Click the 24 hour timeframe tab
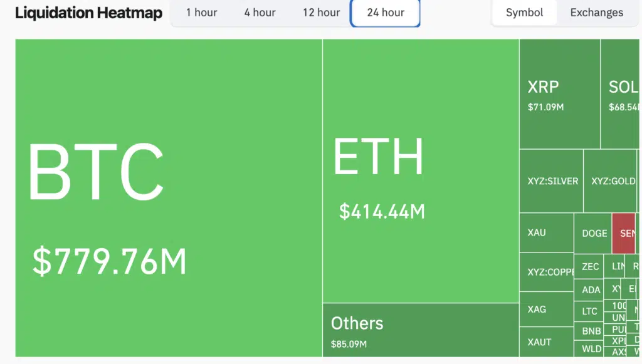 [x=385, y=13]
